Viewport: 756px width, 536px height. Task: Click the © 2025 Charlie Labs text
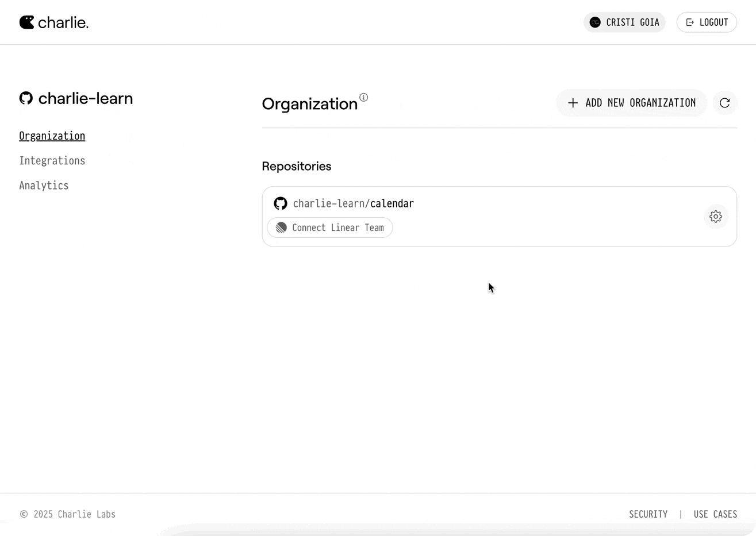pos(68,514)
